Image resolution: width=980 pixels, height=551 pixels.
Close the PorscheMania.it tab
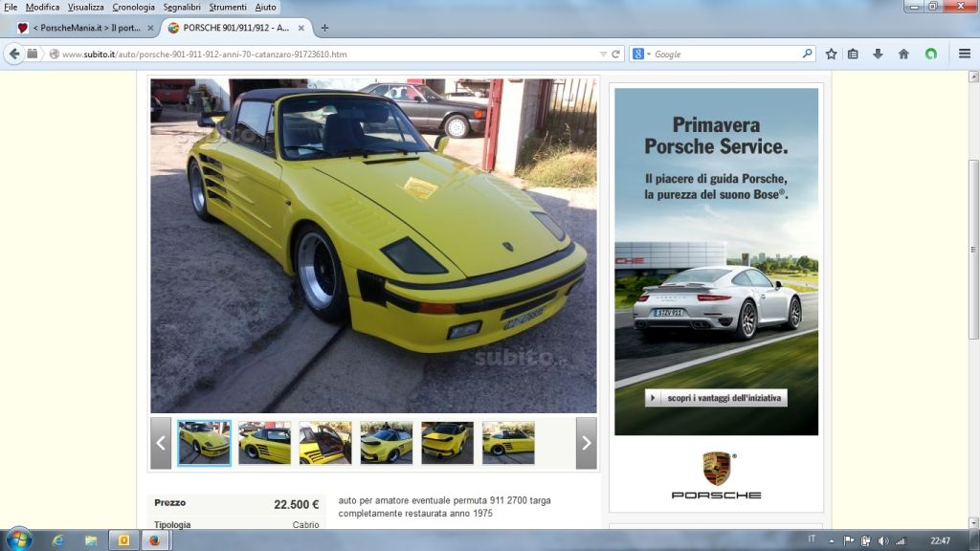tap(150, 28)
